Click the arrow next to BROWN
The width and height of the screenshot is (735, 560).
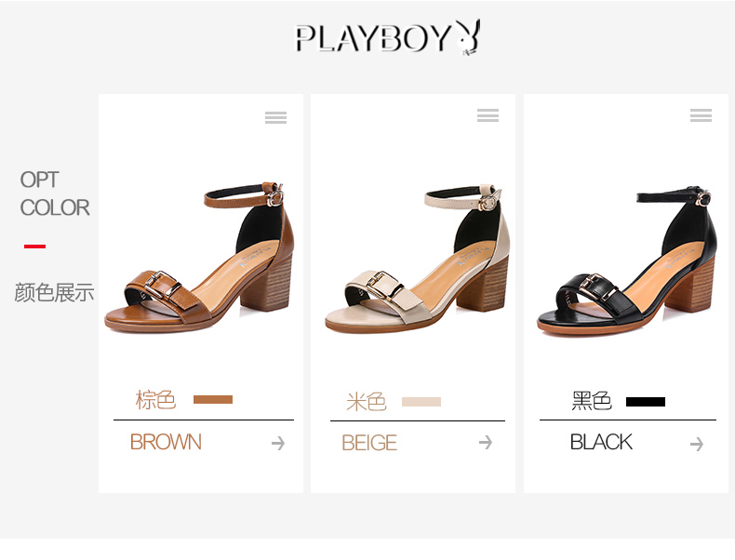click(x=278, y=443)
